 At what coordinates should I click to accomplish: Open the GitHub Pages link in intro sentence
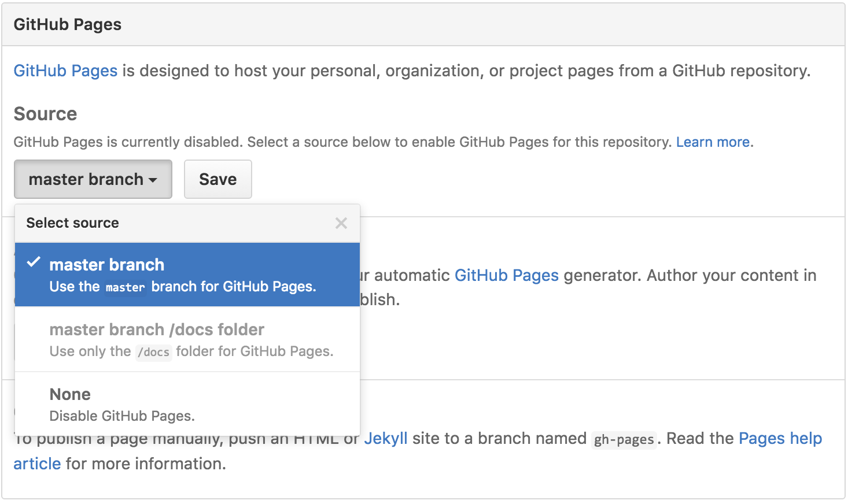click(x=65, y=71)
